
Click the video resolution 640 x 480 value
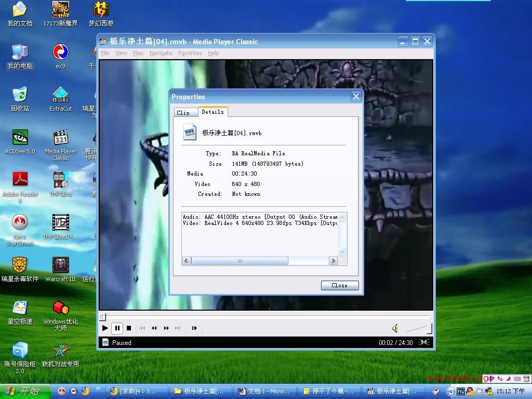coord(246,184)
